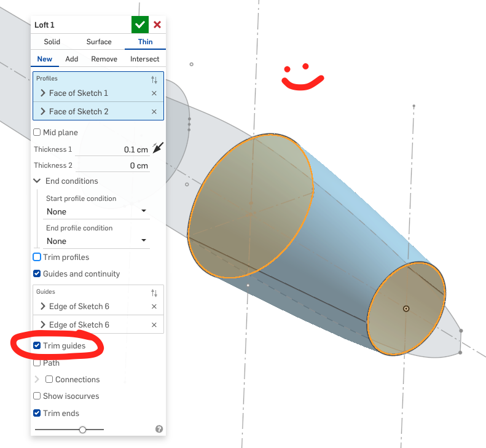The height and width of the screenshot is (448, 486).
Task: Expand the Connections section chevron
Action: 37,379
